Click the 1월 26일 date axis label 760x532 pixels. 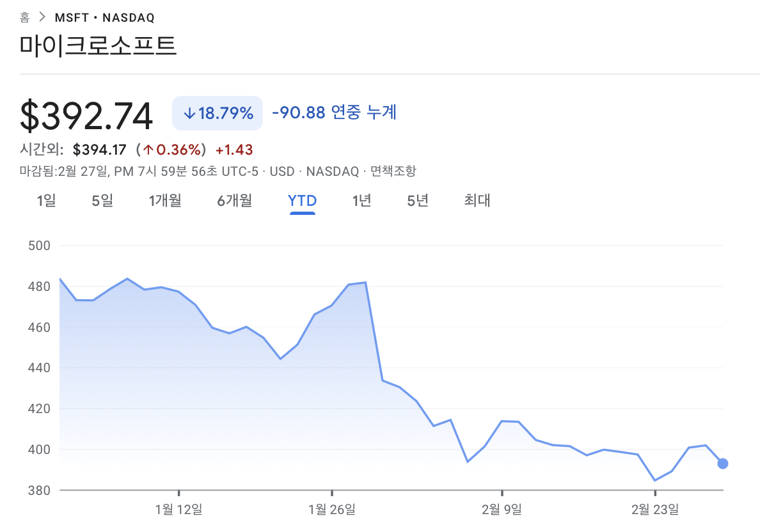tap(331, 510)
